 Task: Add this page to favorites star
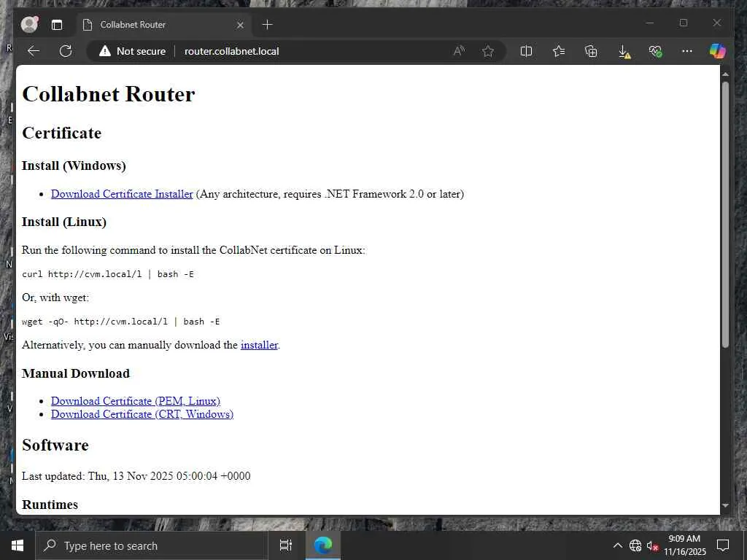click(x=488, y=51)
